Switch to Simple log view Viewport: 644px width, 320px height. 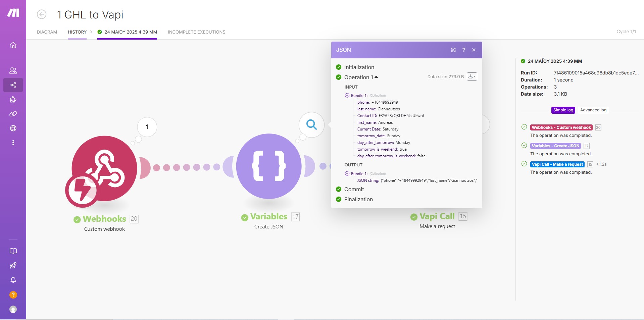point(563,110)
